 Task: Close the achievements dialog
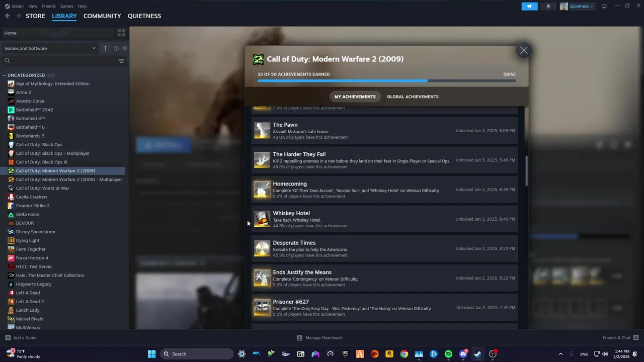tap(524, 50)
